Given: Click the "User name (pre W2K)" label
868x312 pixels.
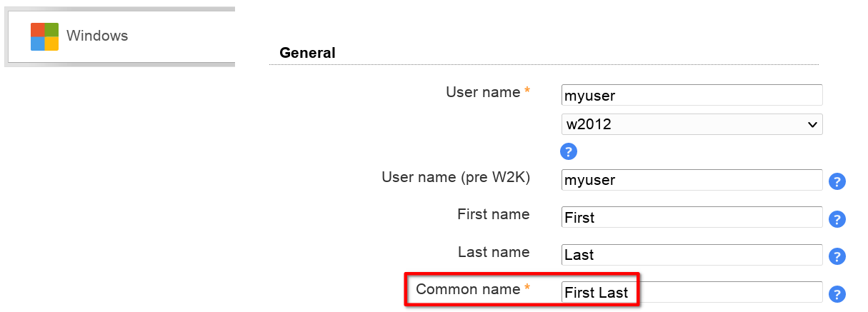Looking at the screenshot, I should pyautogui.click(x=456, y=177).
